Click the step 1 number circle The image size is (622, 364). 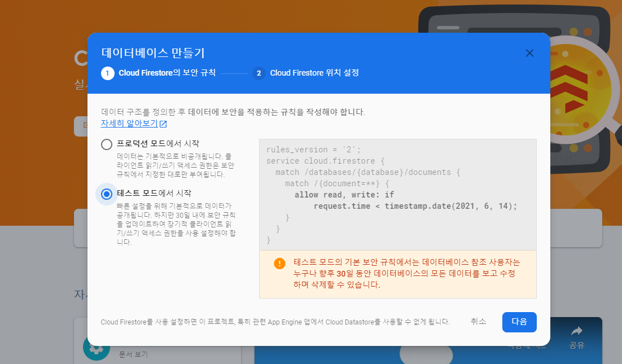(107, 73)
